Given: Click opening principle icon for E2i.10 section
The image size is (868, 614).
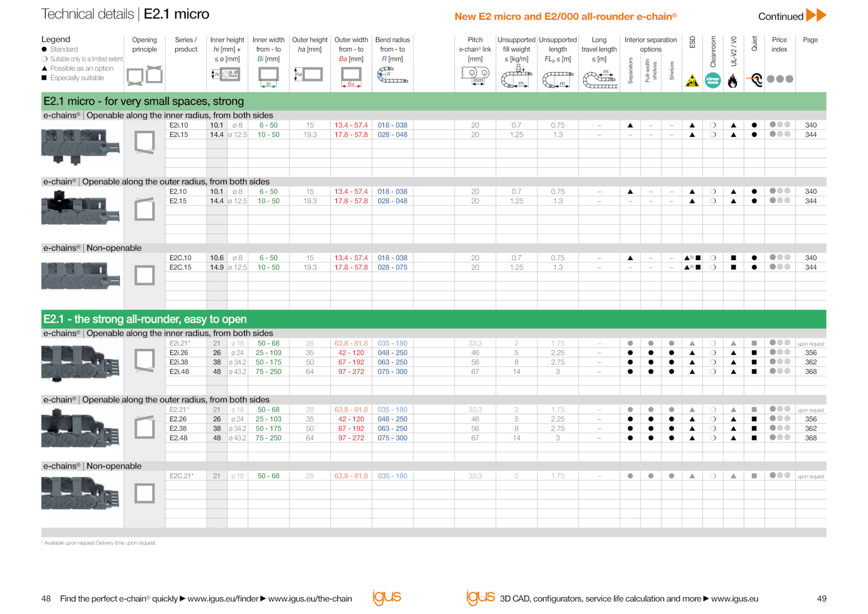Looking at the screenshot, I should pos(144,143).
